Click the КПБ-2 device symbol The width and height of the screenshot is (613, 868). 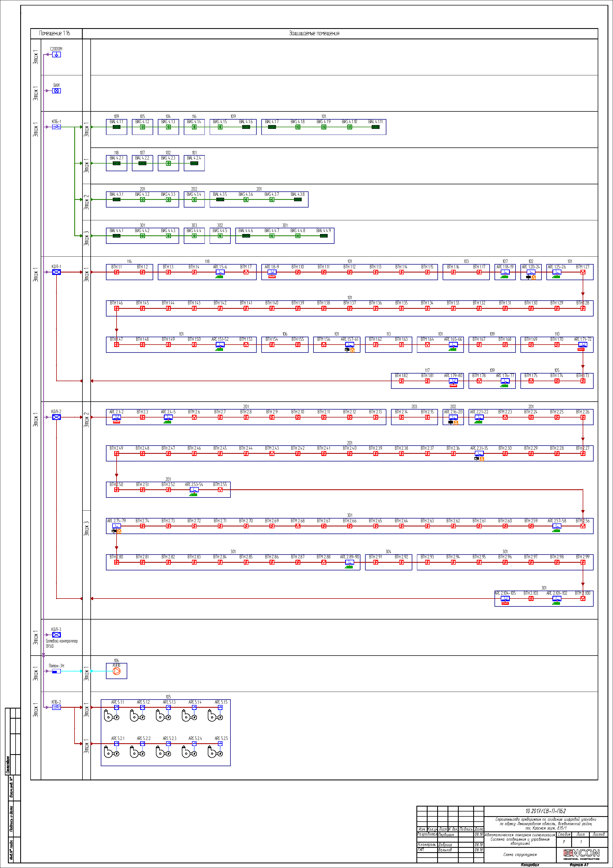coord(56,707)
